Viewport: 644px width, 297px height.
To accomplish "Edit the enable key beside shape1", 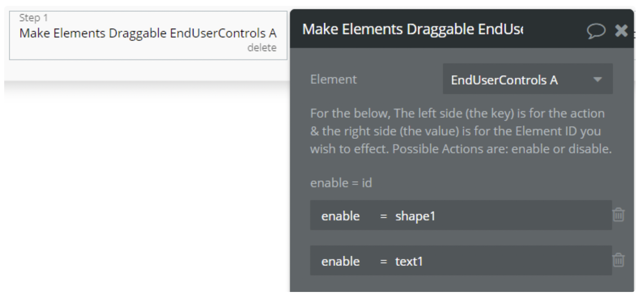I will [341, 216].
